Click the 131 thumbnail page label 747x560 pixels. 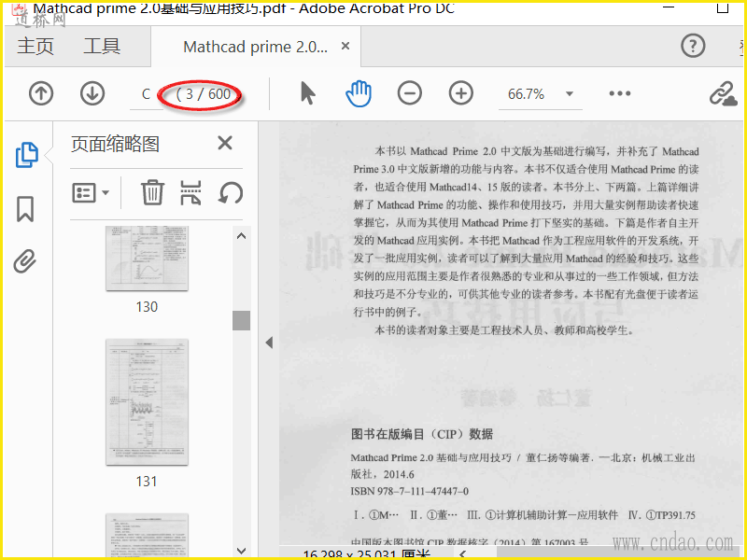click(147, 482)
